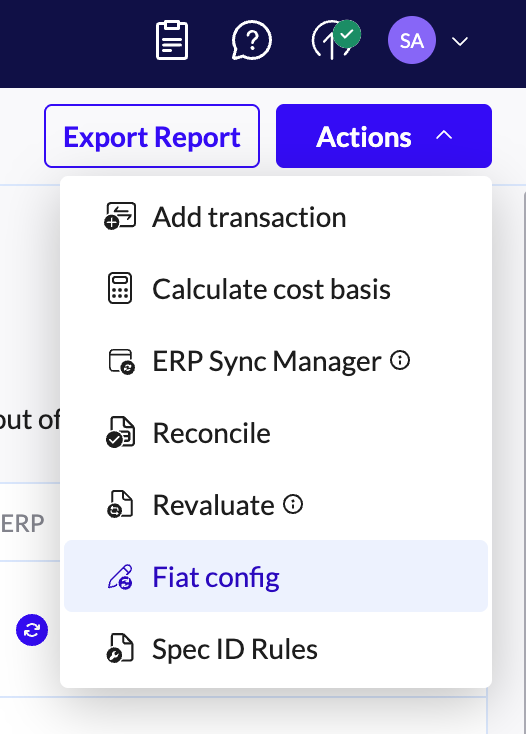The image size is (526, 734).
Task: Collapse the Actions dropdown button
Action: (x=384, y=136)
